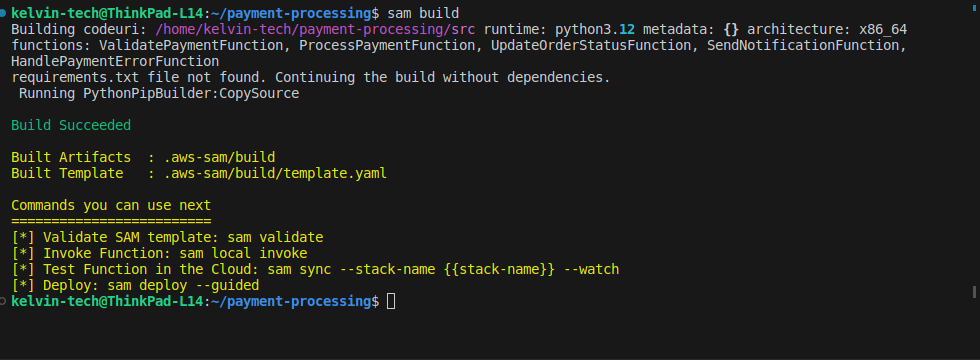Click the sam sync --stack-name command text
This screenshot has height=360, width=980.
443,269
